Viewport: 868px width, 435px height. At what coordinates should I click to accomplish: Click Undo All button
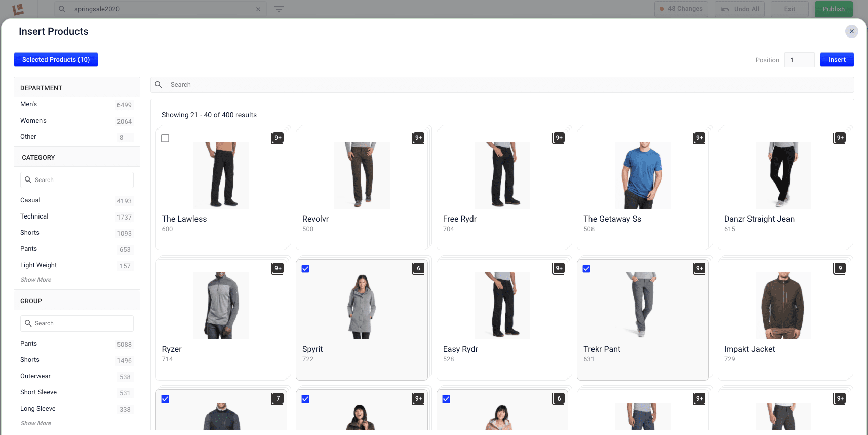click(x=739, y=9)
